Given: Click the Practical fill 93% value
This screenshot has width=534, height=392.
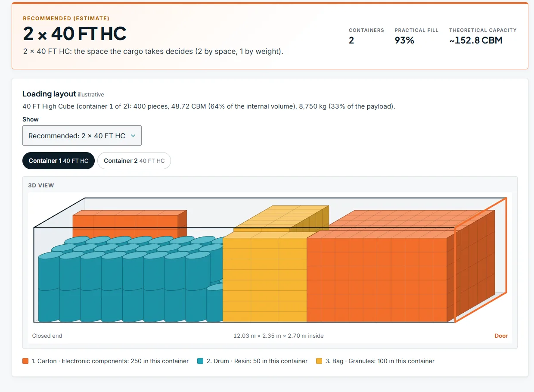Looking at the screenshot, I should [404, 40].
